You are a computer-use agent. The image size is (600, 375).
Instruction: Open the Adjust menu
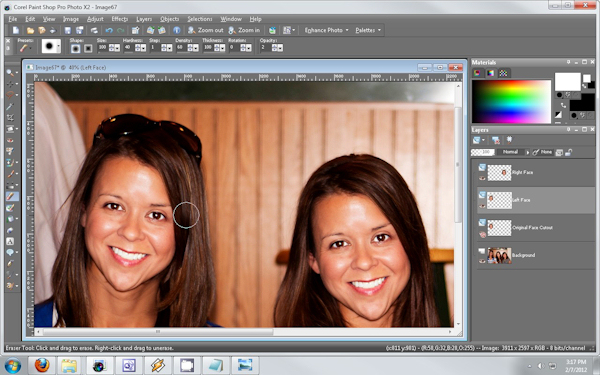tap(95, 19)
